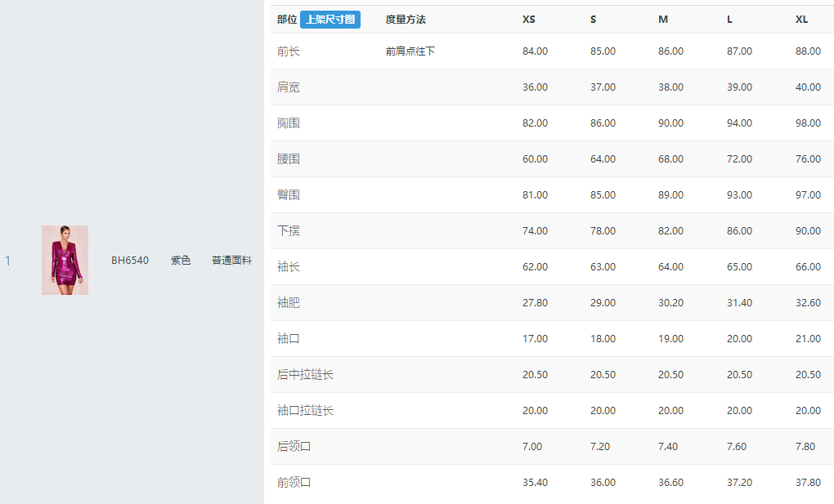Select the 袖长 row label

pyautogui.click(x=289, y=267)
